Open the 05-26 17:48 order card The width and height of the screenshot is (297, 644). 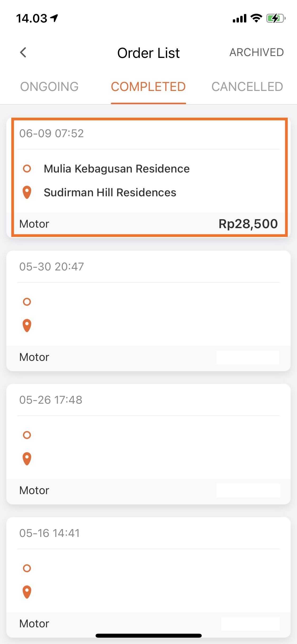pyautogui.click(x=148, y=444)
